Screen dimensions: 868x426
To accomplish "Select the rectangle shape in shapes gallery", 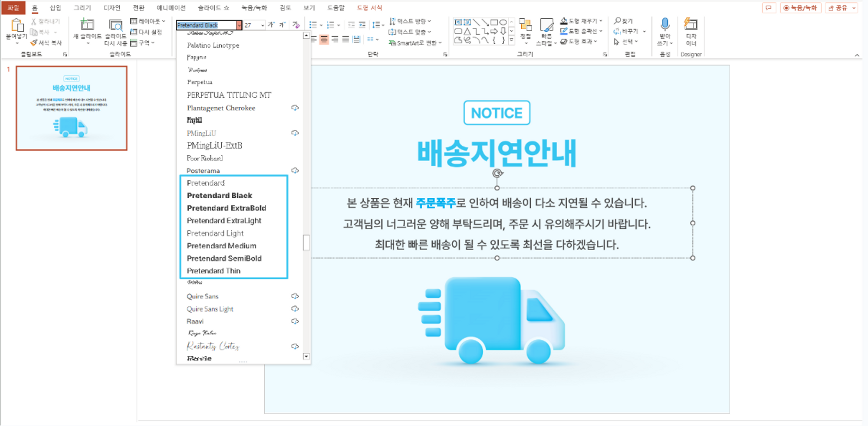I will pos(494,22).
